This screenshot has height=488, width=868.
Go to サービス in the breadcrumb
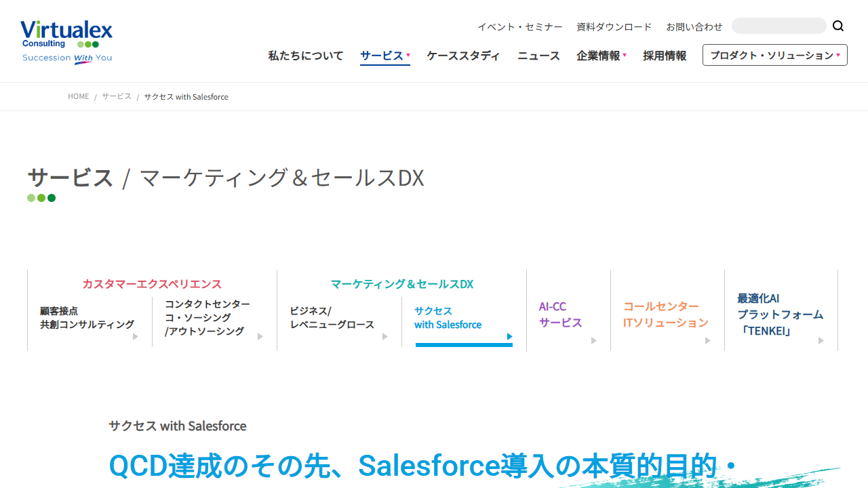(x=117, y=97)
